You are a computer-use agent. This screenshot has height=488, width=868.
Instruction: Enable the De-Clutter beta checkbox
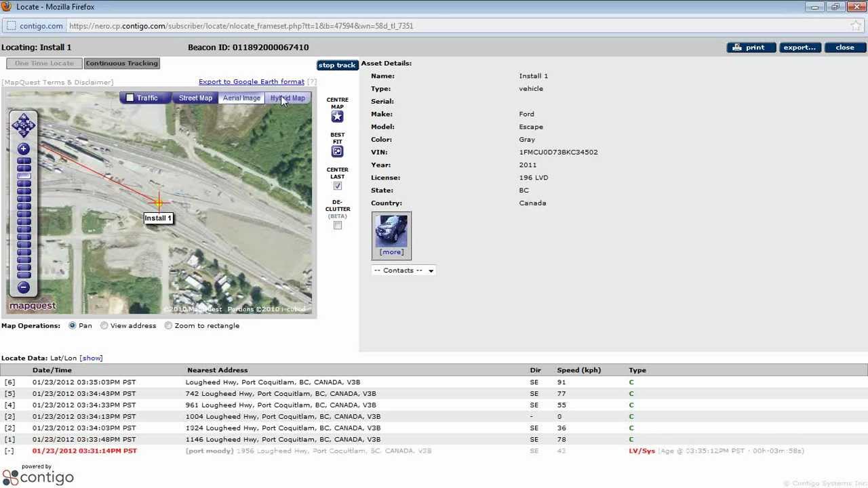[338, 226]
